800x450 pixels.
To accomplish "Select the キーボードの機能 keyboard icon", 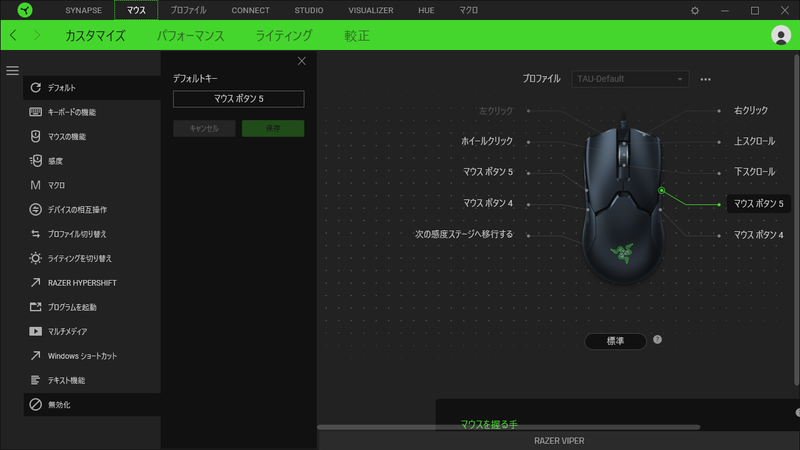I will click(x=35, y=112).
